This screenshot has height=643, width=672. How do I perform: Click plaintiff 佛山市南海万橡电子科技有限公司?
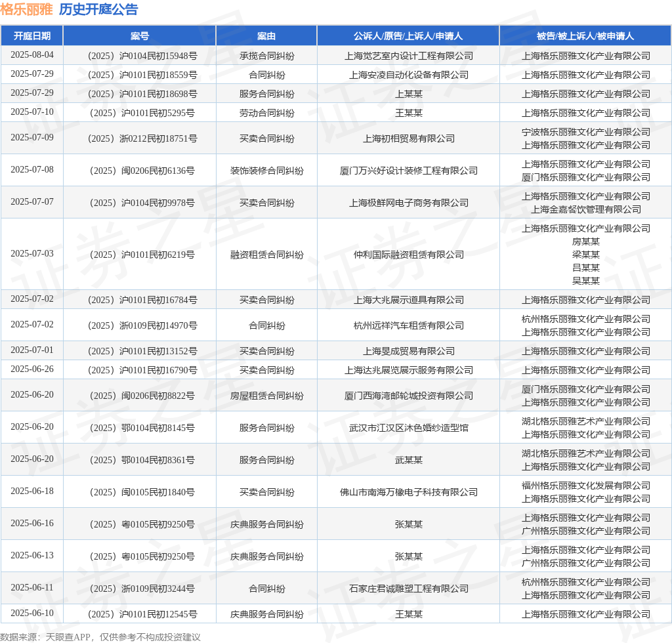tap(408, 492)
